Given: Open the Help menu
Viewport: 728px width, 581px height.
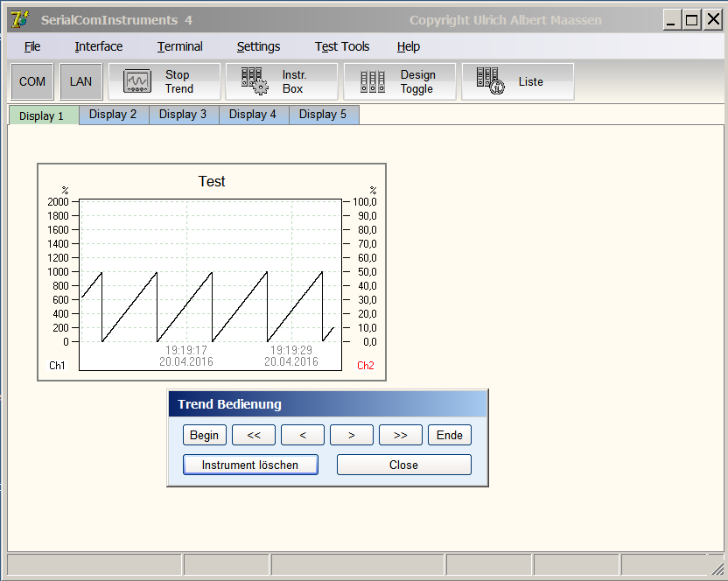Looking at the screenshot, I should coord(409,46).
